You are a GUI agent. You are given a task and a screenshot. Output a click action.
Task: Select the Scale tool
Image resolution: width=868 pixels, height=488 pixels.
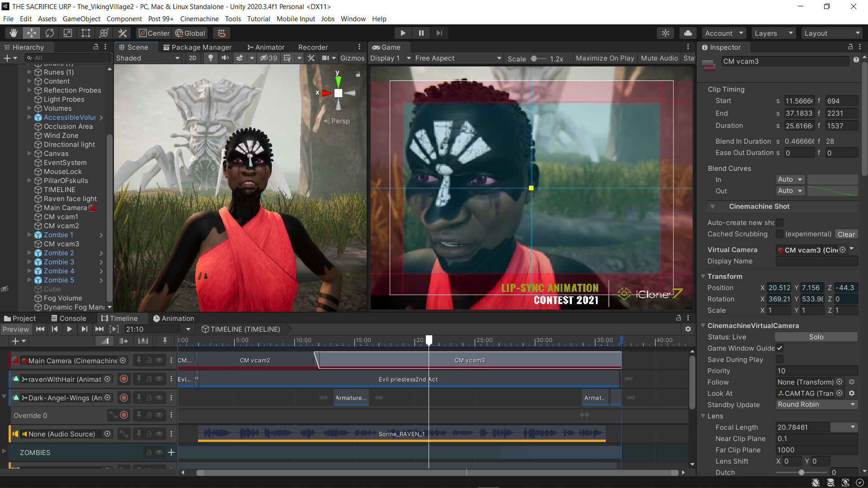click(x=68, y=33)
